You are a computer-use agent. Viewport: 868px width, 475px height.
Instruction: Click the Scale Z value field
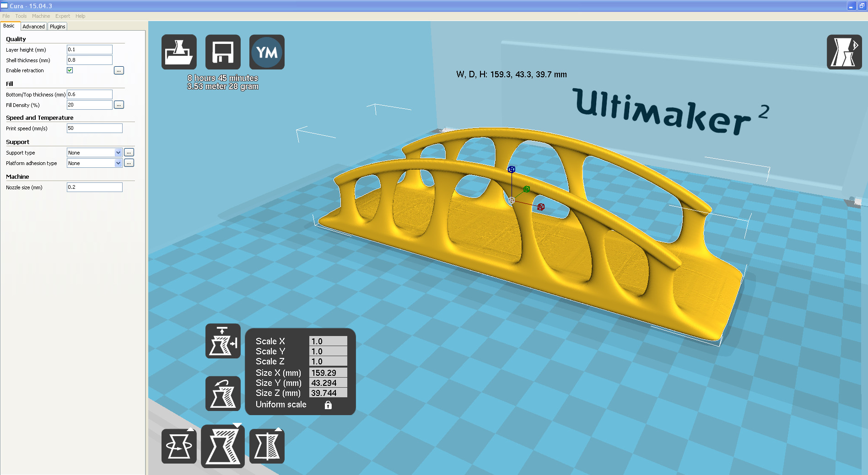tap(329, 361)
